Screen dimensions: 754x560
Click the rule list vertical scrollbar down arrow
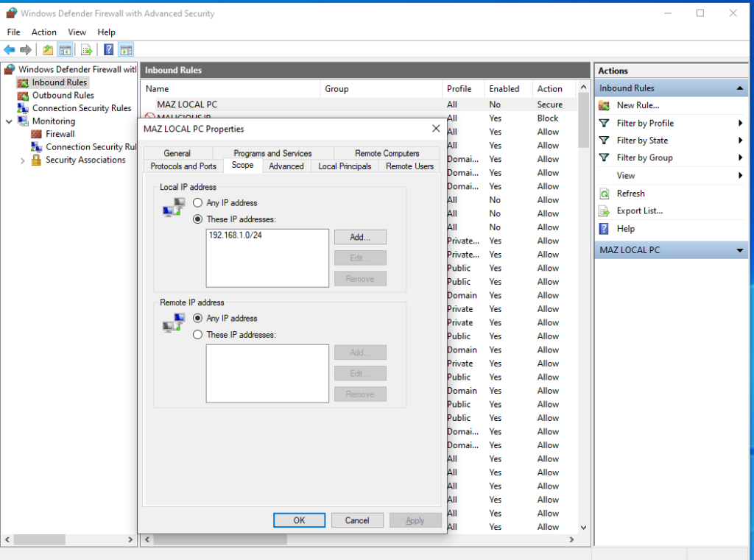pyautogui.click(x=583, y=528)
